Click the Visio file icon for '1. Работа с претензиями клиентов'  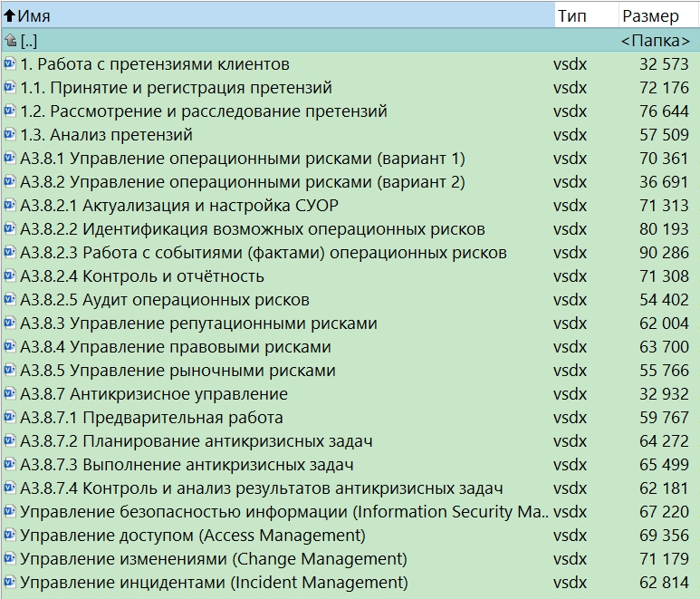(x=10, y=64)
